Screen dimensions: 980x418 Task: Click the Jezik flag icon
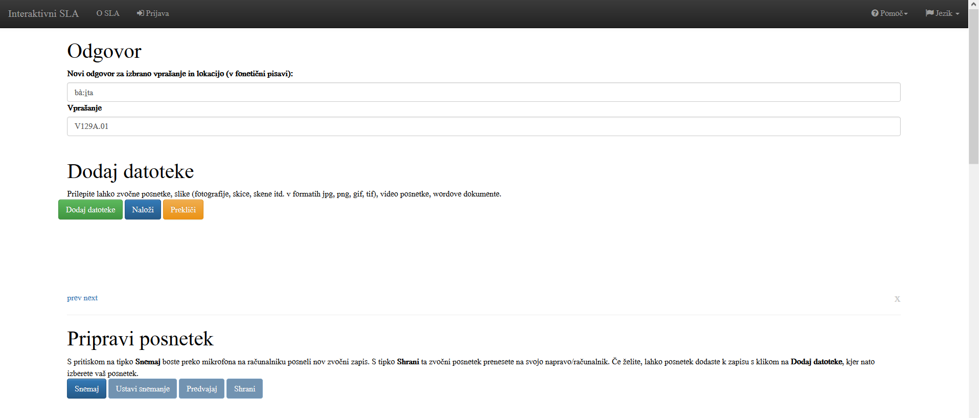click(929, 13)
